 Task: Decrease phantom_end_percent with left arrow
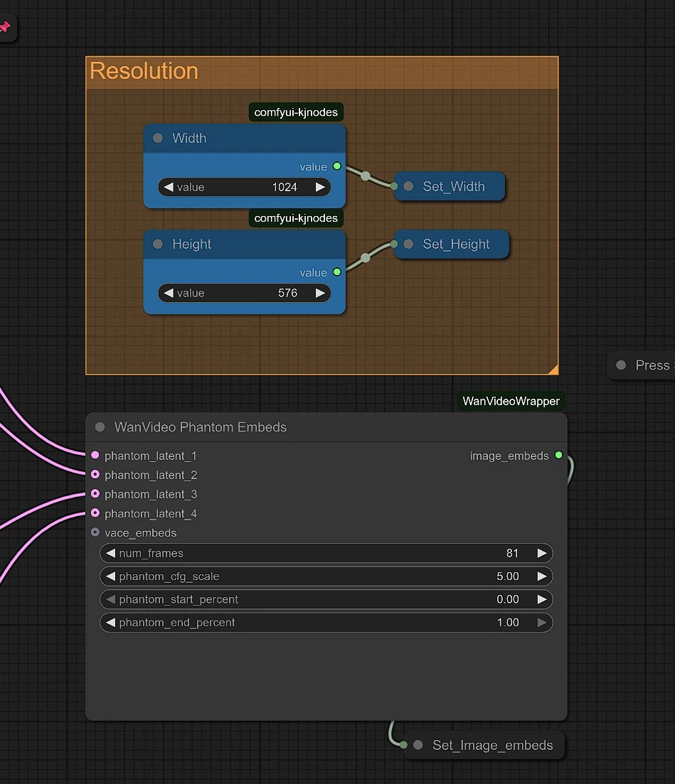110,623
